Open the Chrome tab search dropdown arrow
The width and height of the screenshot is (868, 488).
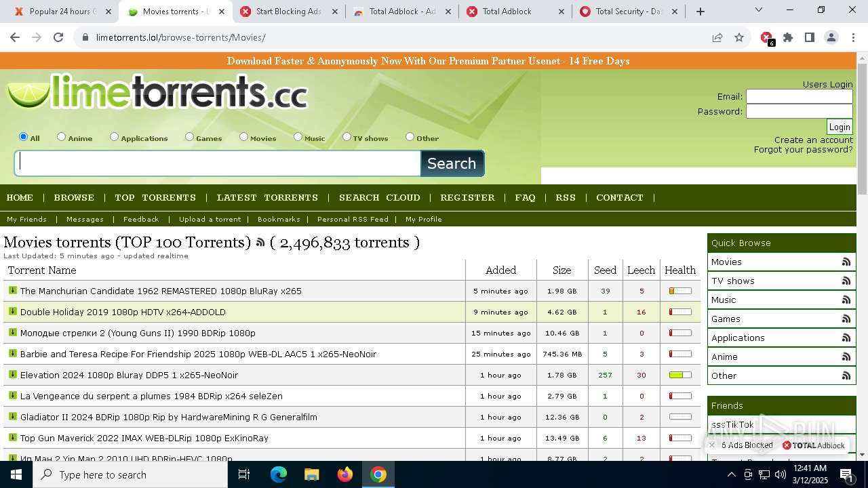[759, 9]
